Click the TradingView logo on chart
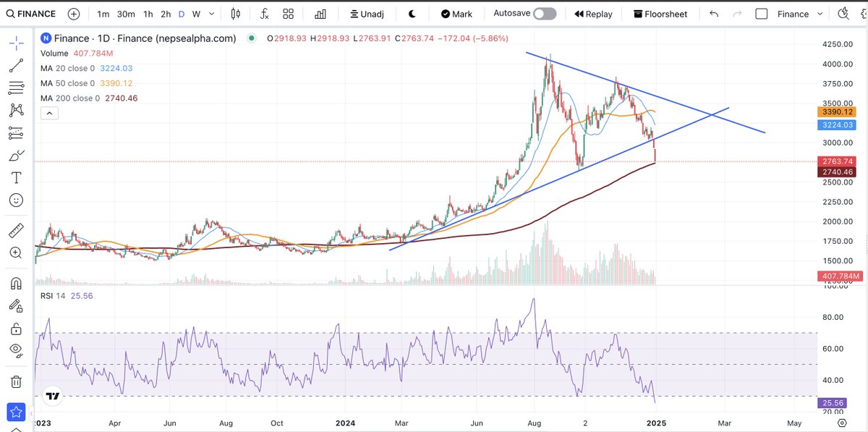The image size is (868, 432). pyautogui.click(x=52, y=396)
